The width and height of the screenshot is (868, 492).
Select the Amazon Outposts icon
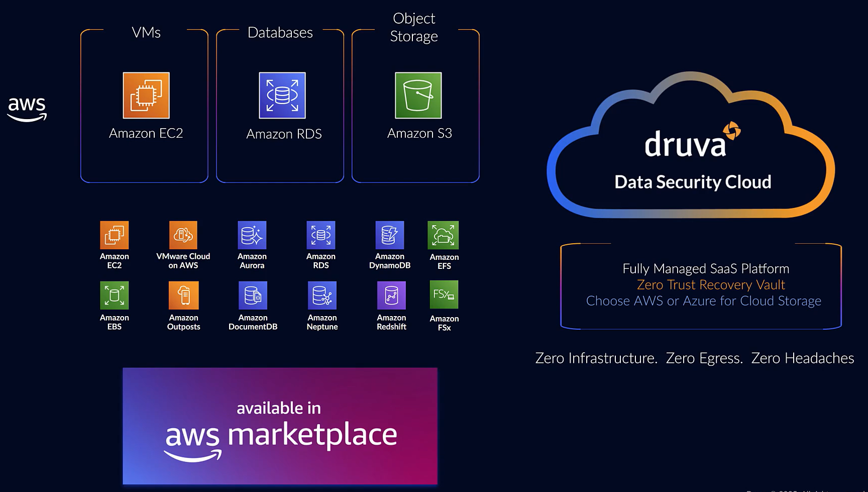[183, 296]
